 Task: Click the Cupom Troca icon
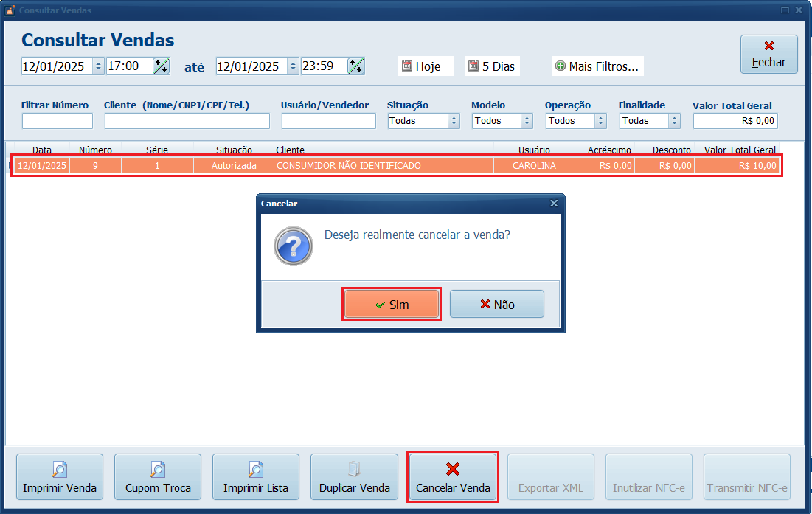[x=157, y=470]
